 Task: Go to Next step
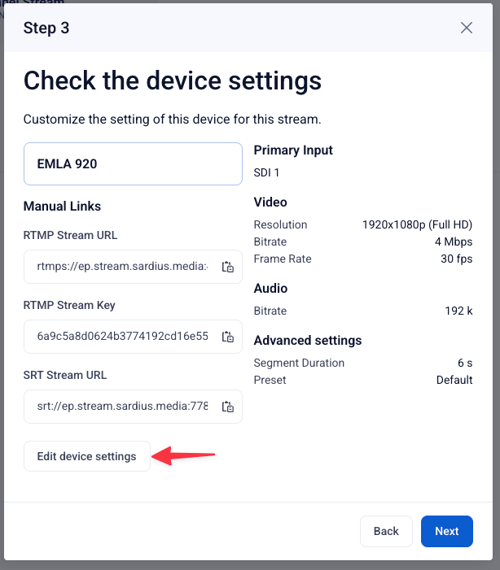[447, 531]
